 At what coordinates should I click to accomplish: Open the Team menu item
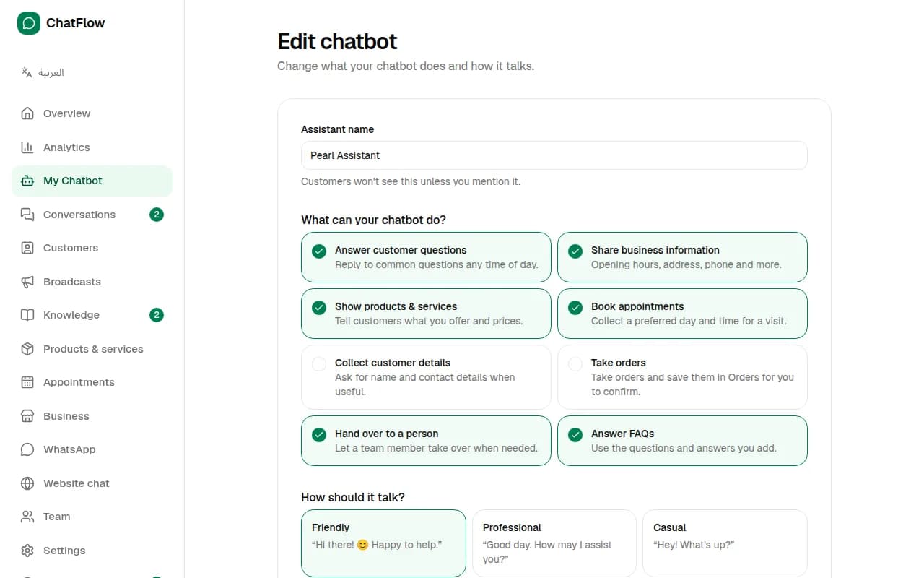pos(92,517)
